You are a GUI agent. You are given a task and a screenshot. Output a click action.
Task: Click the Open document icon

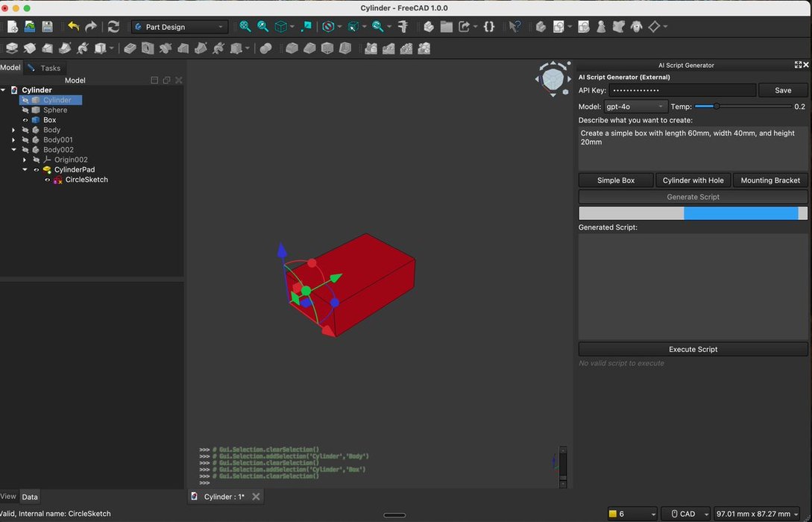coord(30,27)
